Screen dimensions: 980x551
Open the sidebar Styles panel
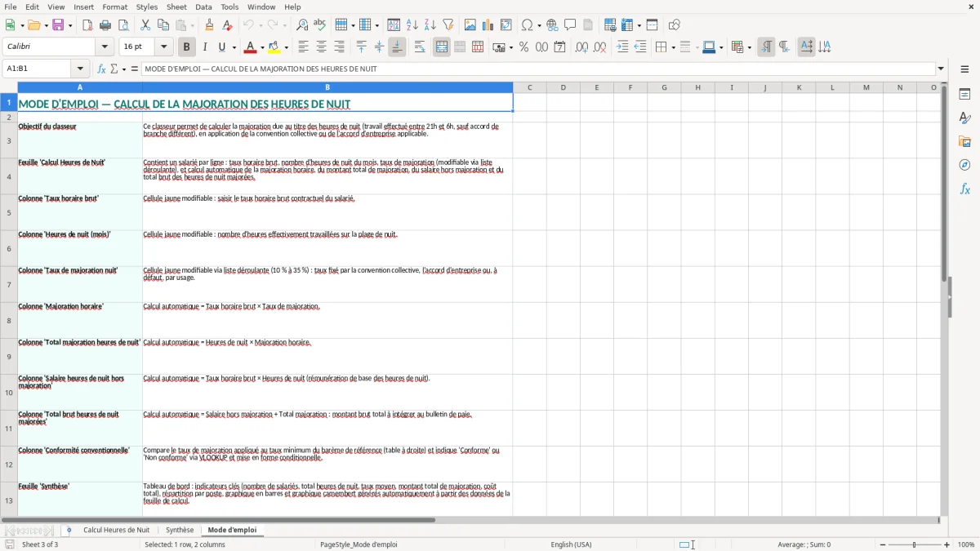(965, 118)
